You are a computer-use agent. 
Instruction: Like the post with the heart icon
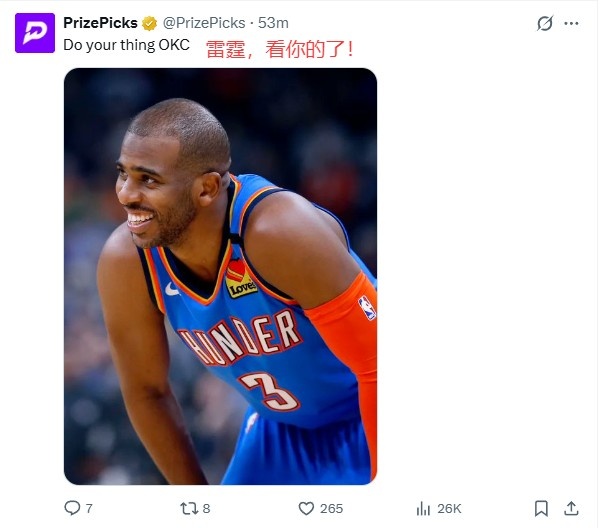click(306, 508)
